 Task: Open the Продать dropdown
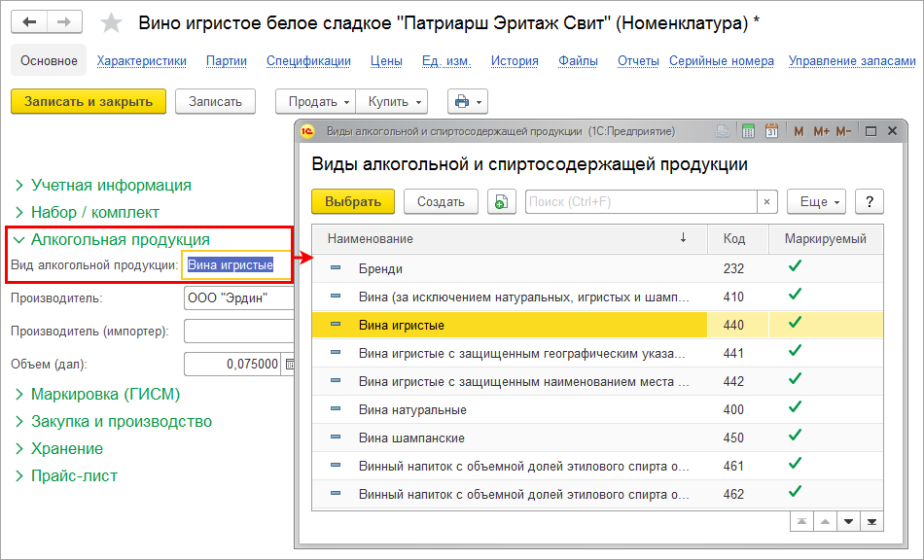click(316, 102)
